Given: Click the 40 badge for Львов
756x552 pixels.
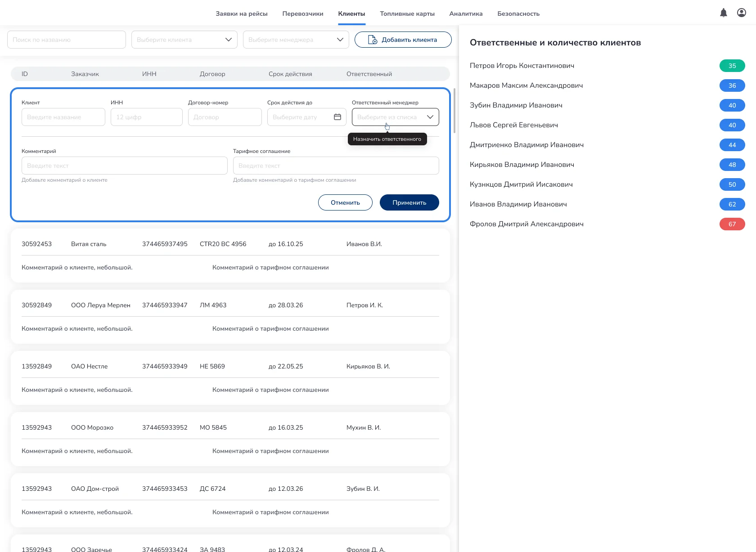Looking at the screenshot, I should [x=732, y=125].
